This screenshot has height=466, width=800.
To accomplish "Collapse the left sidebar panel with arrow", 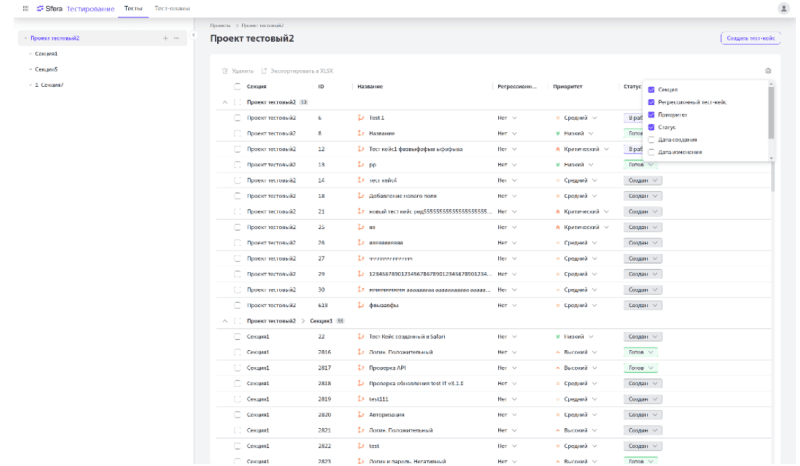I will pyautogui.click(x=193, y=37).
